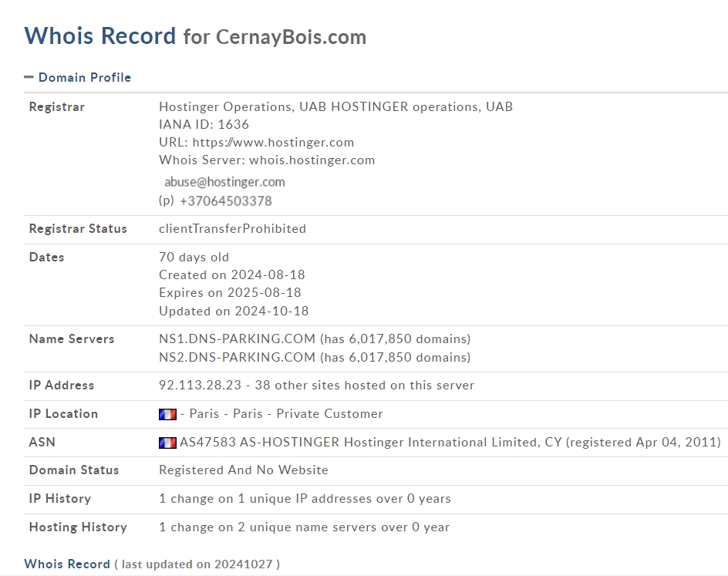Click the Name Servers row label
Image resolution: width=728 pixels, height=576 pixels.
coord(72,339)
